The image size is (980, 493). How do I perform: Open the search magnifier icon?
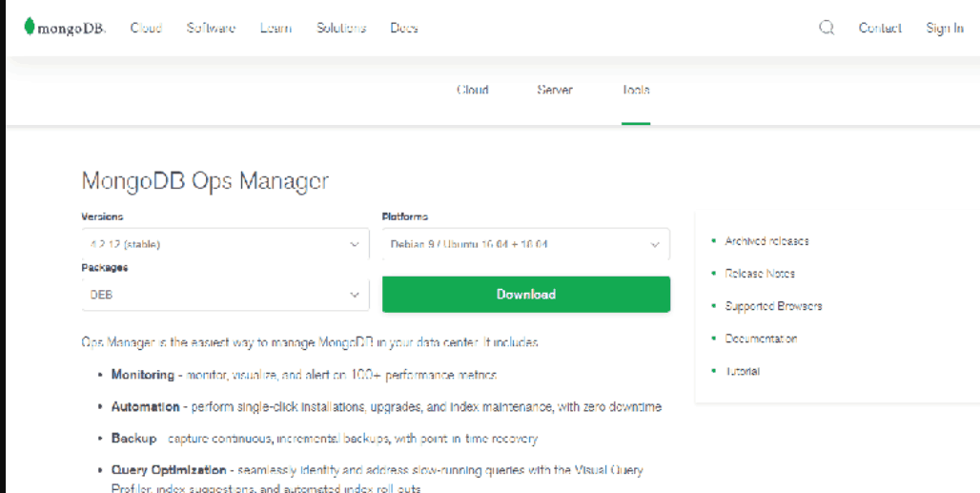pyautogui.click(x=827, y=28)
